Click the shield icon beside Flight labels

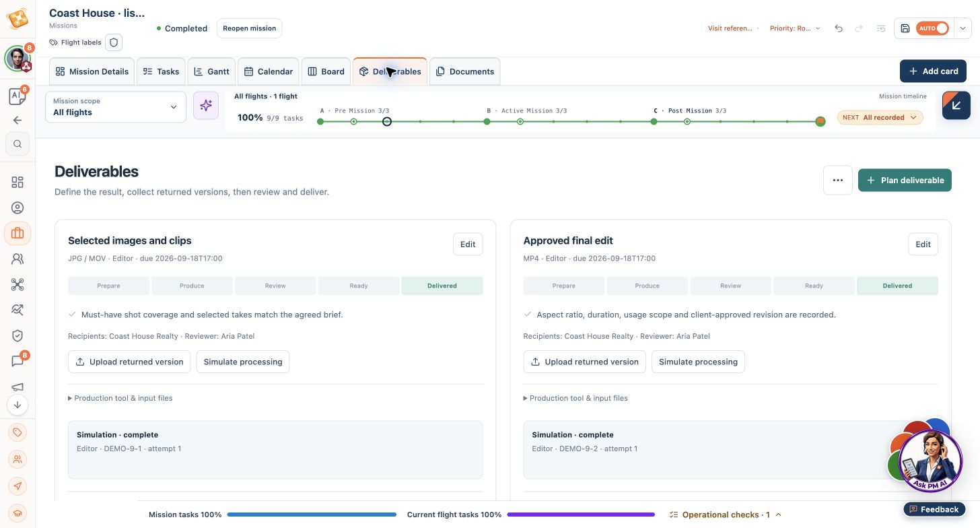(114, 42)
